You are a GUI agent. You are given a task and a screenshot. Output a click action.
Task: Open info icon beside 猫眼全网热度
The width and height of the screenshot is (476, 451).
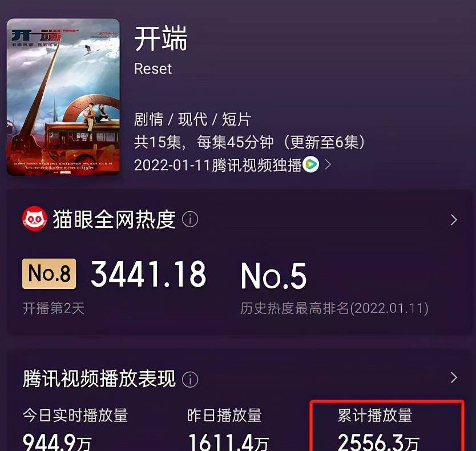(x=190, y=219)
